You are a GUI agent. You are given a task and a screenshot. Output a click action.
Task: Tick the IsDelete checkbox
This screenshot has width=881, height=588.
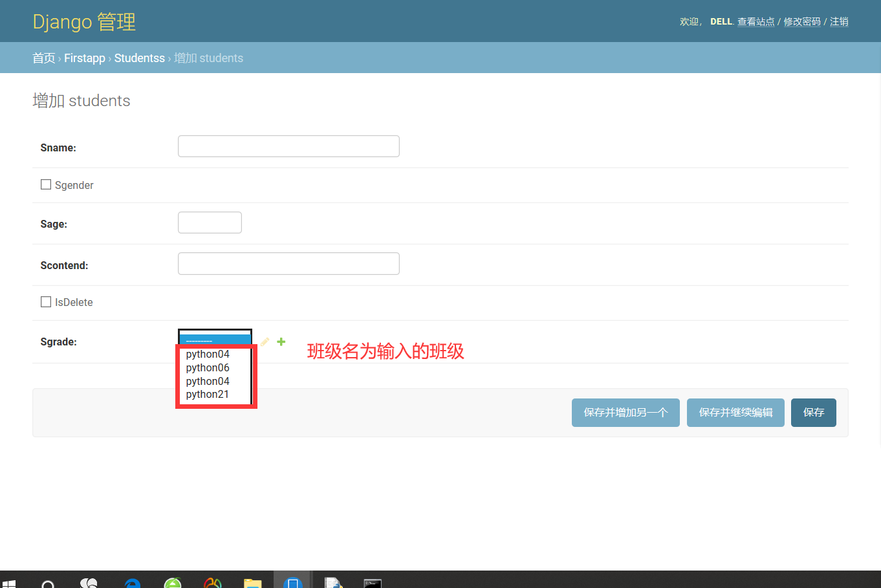[x=46, y=301]
